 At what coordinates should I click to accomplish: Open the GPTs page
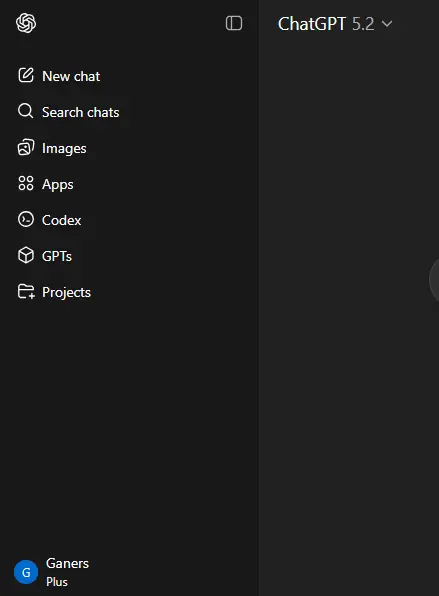(57, 256)
